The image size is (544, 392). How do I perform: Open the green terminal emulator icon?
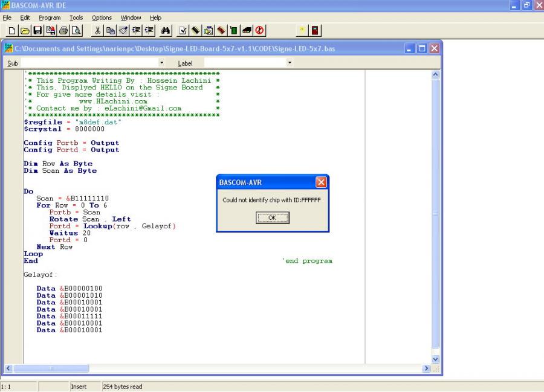point(234,30)
